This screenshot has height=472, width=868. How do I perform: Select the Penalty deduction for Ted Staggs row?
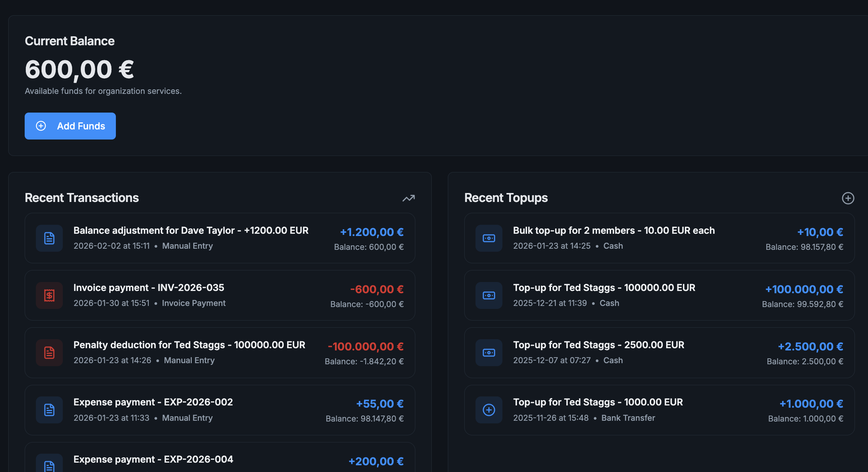pyautogui.click(x=189, y=345)
